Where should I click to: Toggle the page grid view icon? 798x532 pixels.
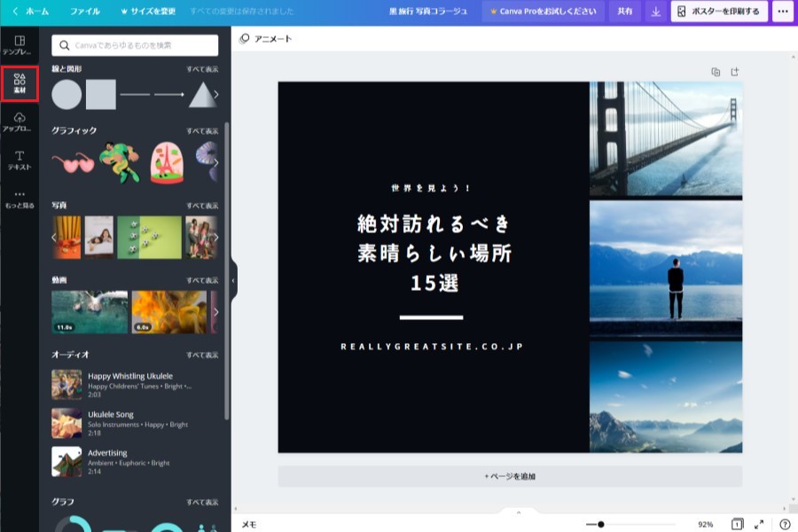tap(736, 524)
